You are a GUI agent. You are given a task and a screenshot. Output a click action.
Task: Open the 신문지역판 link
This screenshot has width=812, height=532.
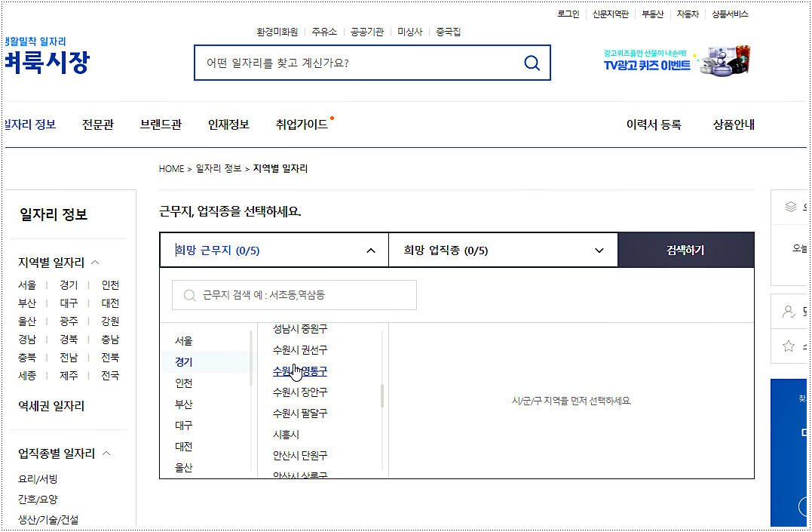point(611,14)
